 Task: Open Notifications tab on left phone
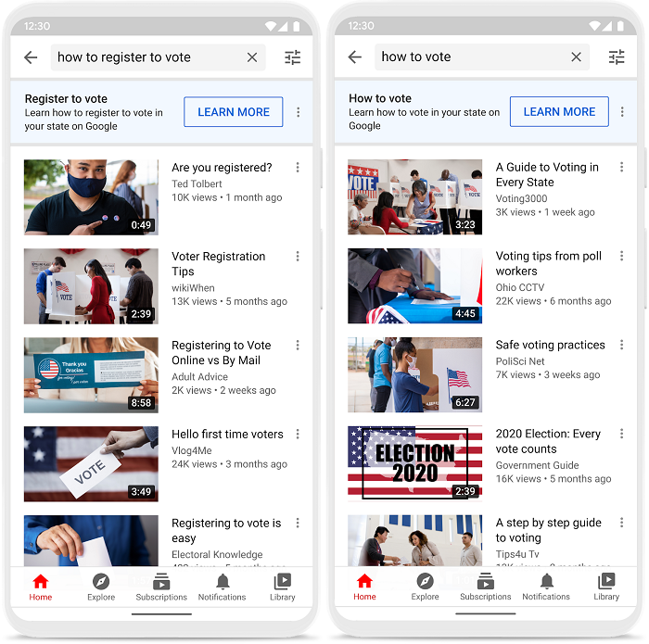(223, 587)
